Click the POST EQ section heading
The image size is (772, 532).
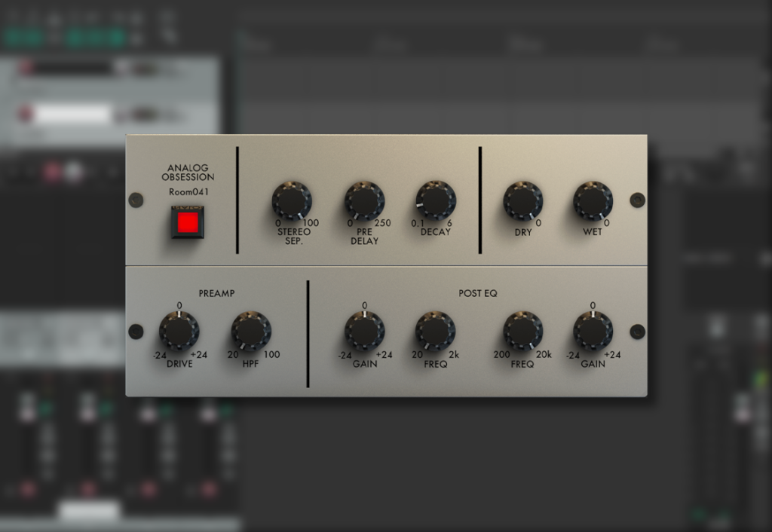point(478,293)
